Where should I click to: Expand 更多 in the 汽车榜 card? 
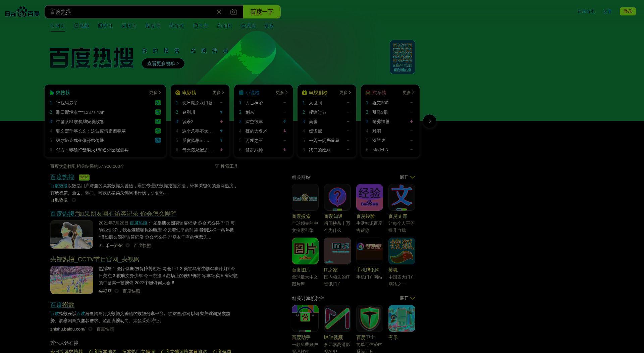coord(409,93)
